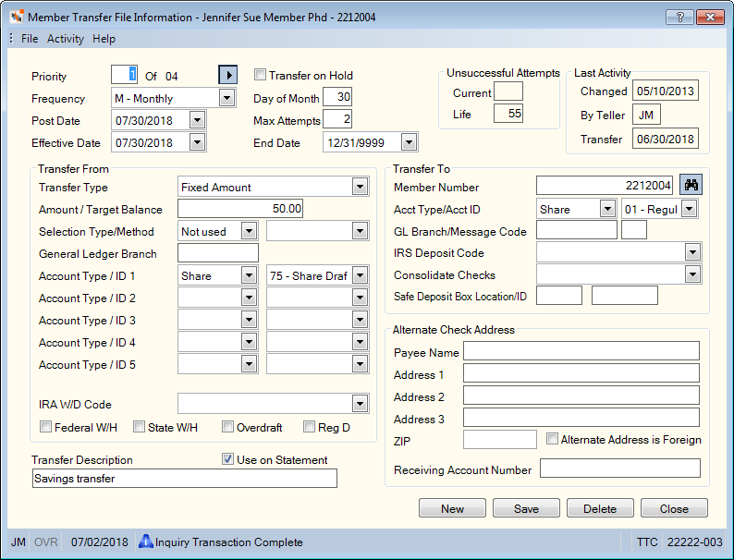The width and height of the screenshot is (734, 560).
Task: Toggle the Reg D checkbox
Action: coord(309,427)
